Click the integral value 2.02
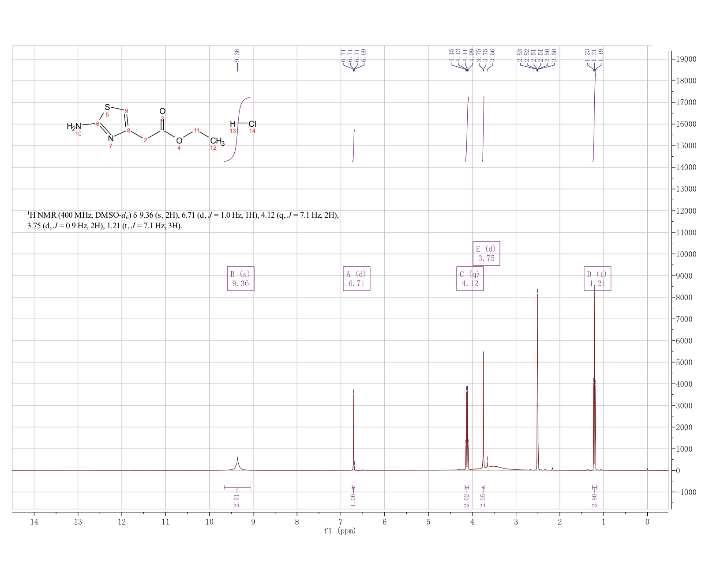The image size is (728, 563). coord(467,500)
